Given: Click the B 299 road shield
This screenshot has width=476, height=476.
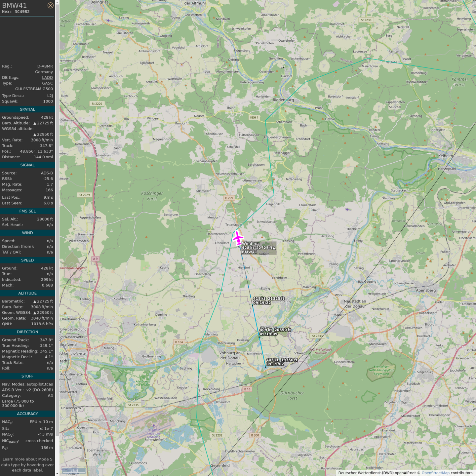Looking at the screenshot, I should point(229,198).
